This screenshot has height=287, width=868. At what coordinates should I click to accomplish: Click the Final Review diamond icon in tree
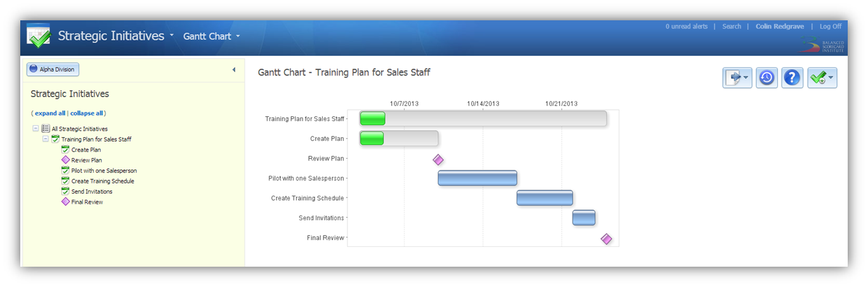pos(65,202)
